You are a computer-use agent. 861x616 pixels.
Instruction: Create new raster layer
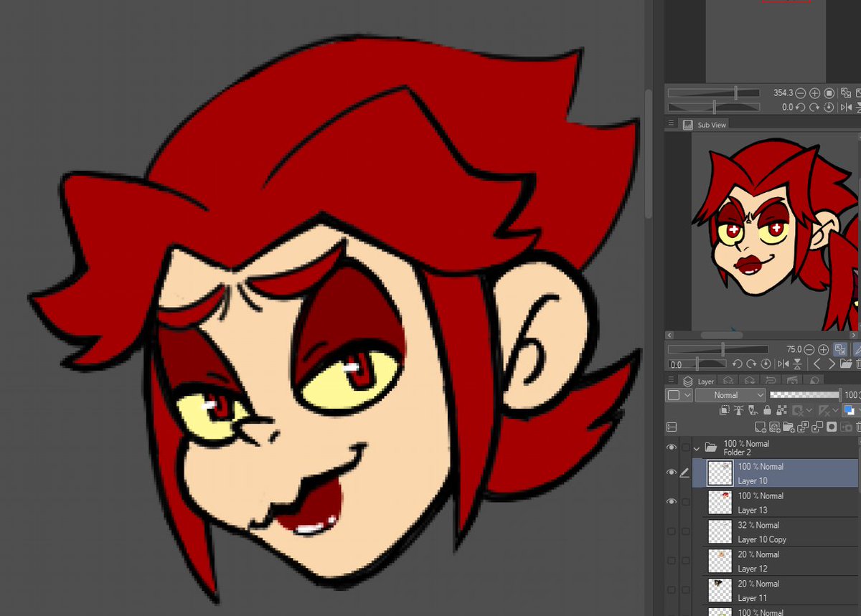(x=761, y=427)
